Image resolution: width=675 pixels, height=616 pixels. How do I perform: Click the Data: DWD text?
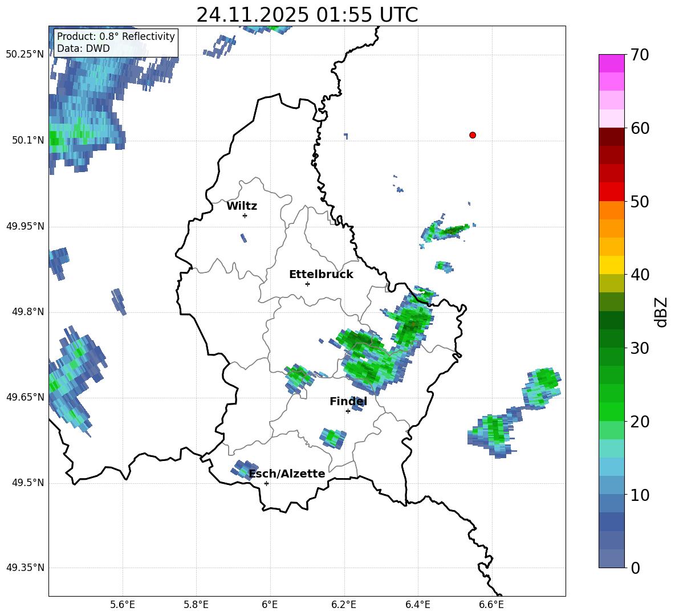point(83,48)
